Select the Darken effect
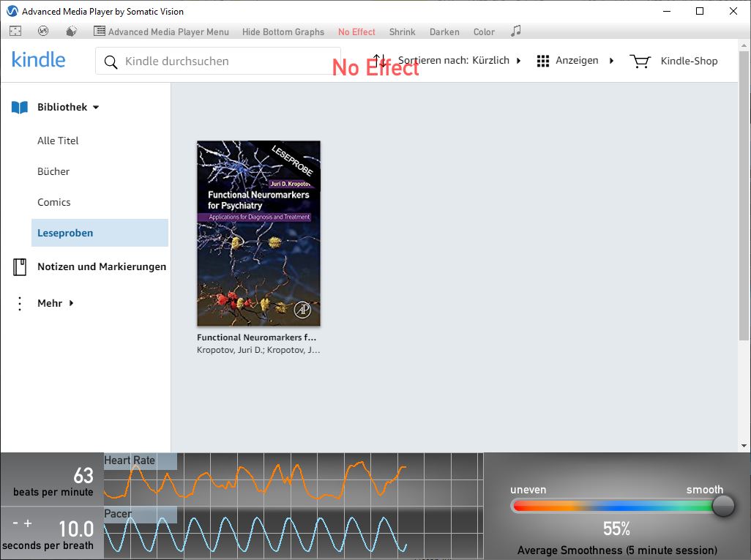Viewport: 751px width, 560px height. point(444,31)
